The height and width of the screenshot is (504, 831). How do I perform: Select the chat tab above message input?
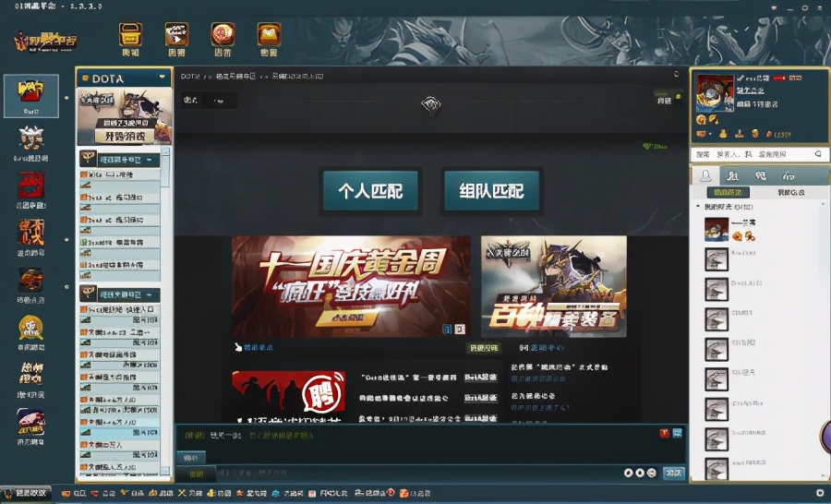tap(191, 457)
